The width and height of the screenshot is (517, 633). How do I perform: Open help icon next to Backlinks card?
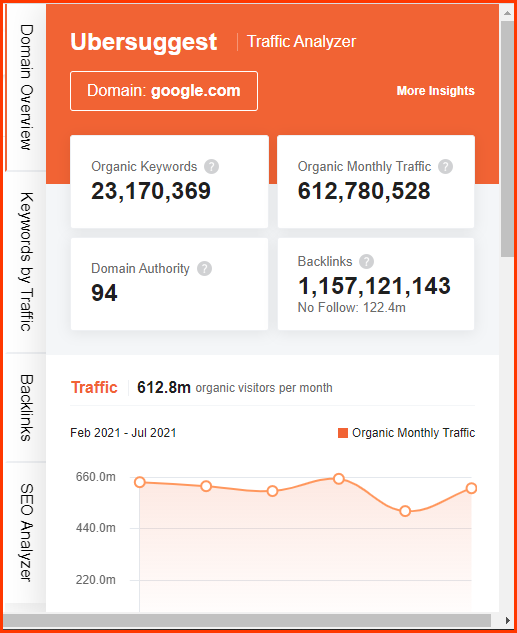(x=366, y=262)
